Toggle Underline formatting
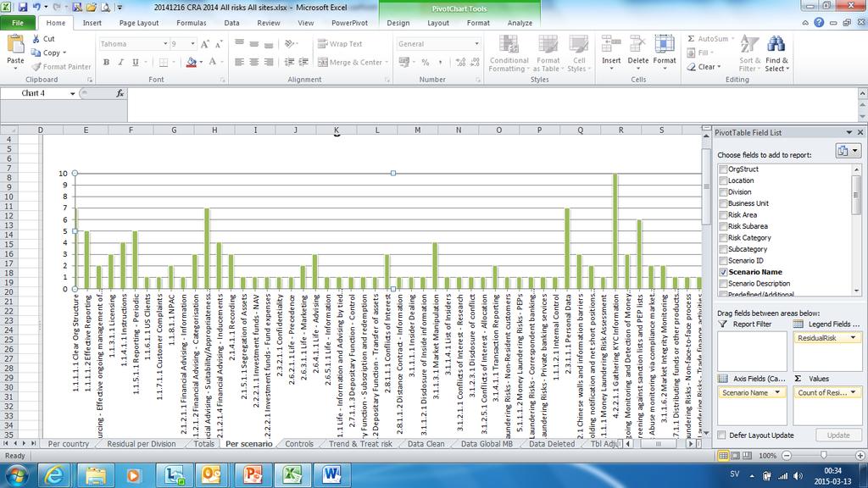 tap(135, 62)
